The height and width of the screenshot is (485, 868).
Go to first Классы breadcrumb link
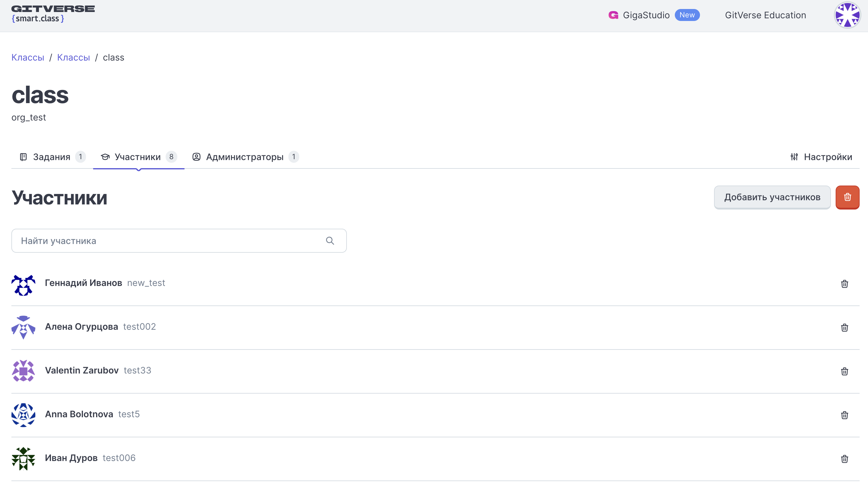28,58
